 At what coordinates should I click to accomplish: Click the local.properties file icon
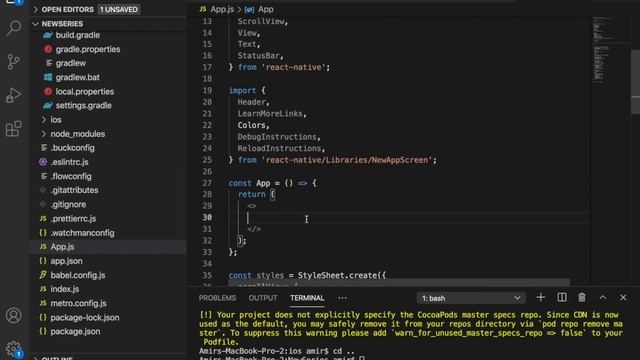tap(48, 91)
